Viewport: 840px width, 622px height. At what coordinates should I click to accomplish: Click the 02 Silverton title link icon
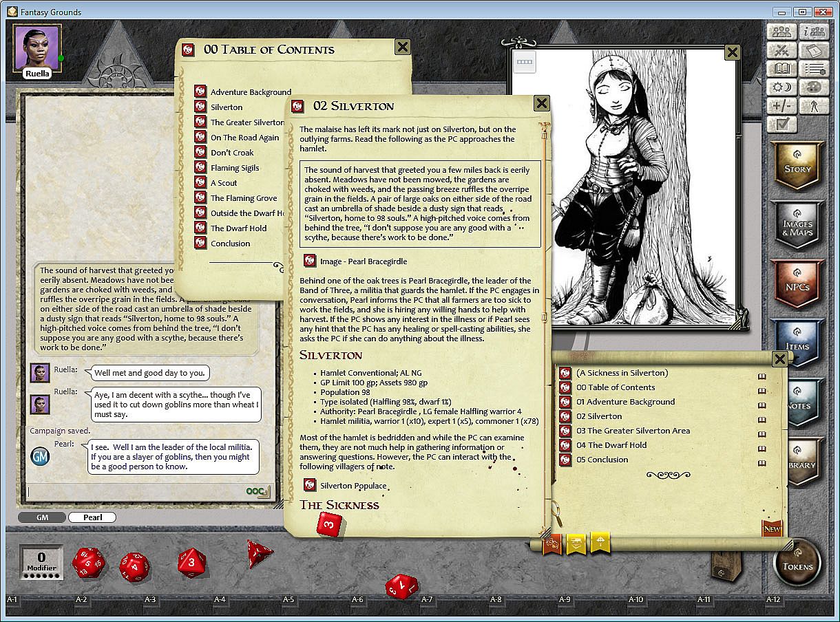click(x=297, y=106)
